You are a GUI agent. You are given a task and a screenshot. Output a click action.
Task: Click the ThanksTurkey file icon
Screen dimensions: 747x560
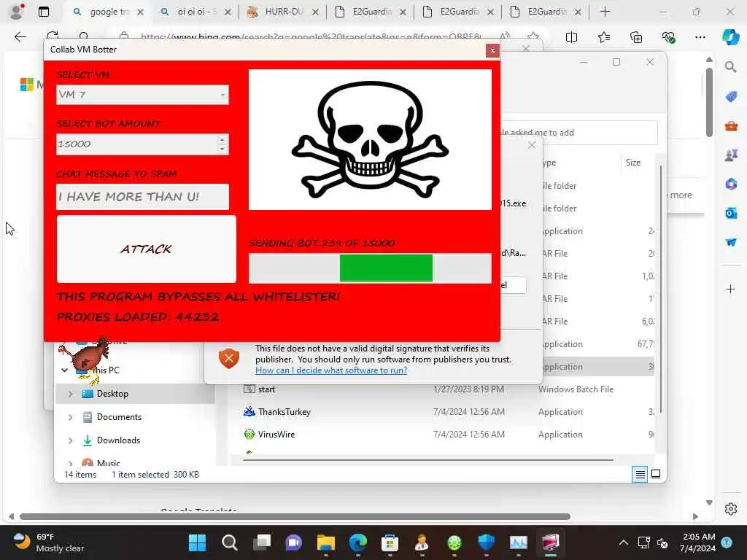point(249,411)
